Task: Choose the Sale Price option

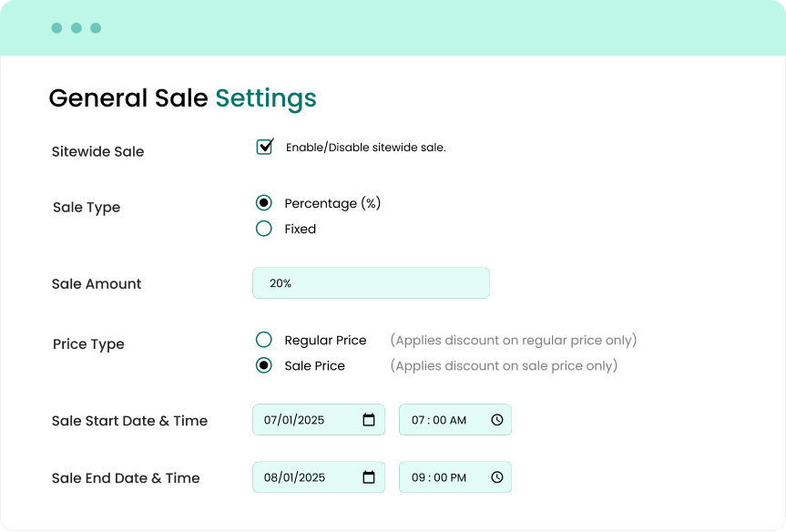Action: 264,365
